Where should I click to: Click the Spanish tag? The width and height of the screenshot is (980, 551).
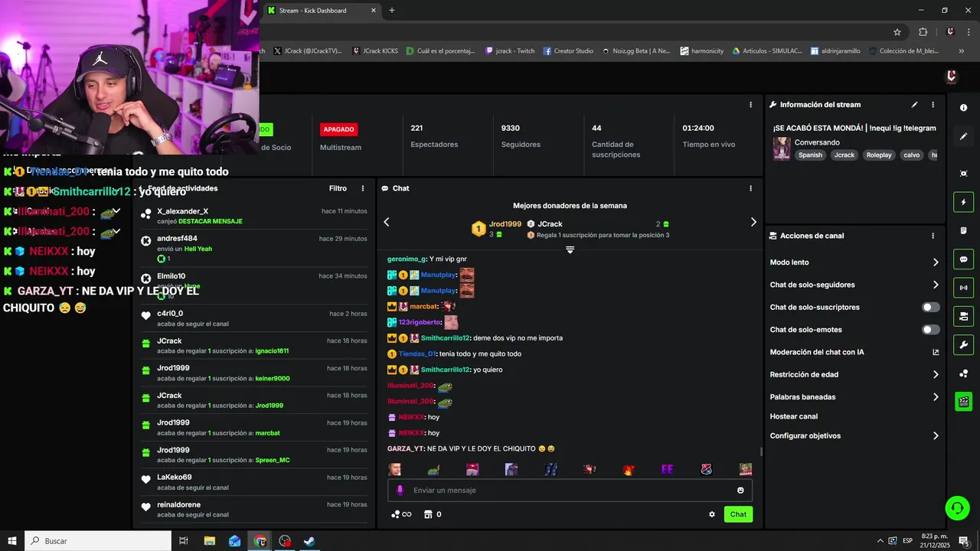810,155
